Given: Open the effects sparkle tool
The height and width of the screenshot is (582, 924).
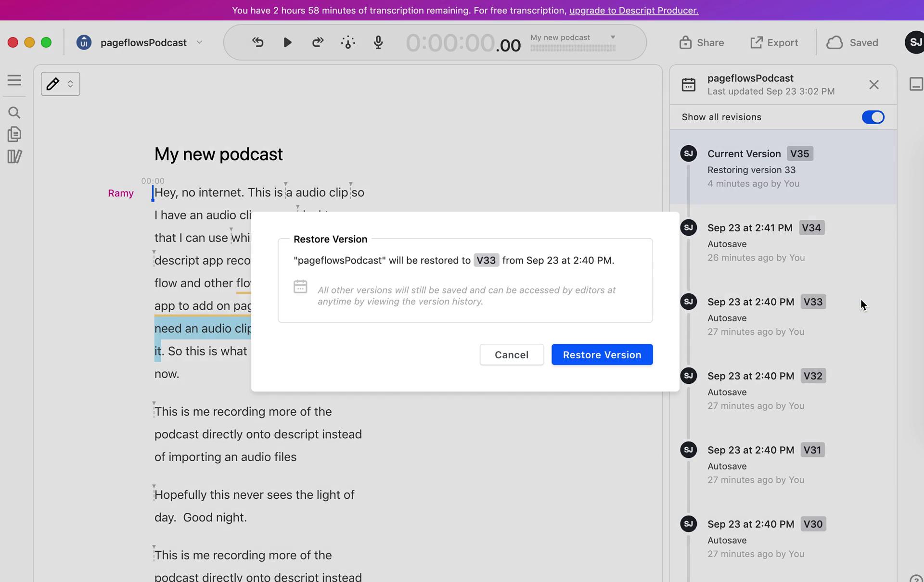Looking at the screenshot, I should click(x=348, y=42).
